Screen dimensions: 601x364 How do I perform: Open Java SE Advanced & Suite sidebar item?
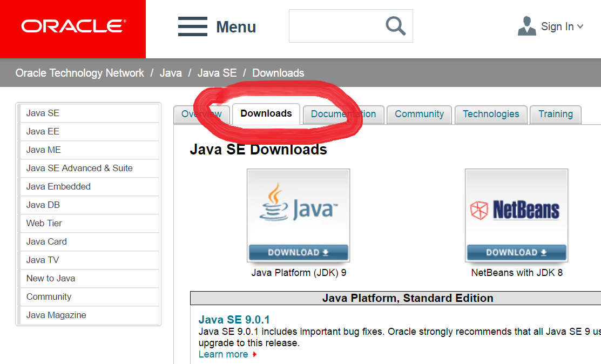tap(89, 168)
